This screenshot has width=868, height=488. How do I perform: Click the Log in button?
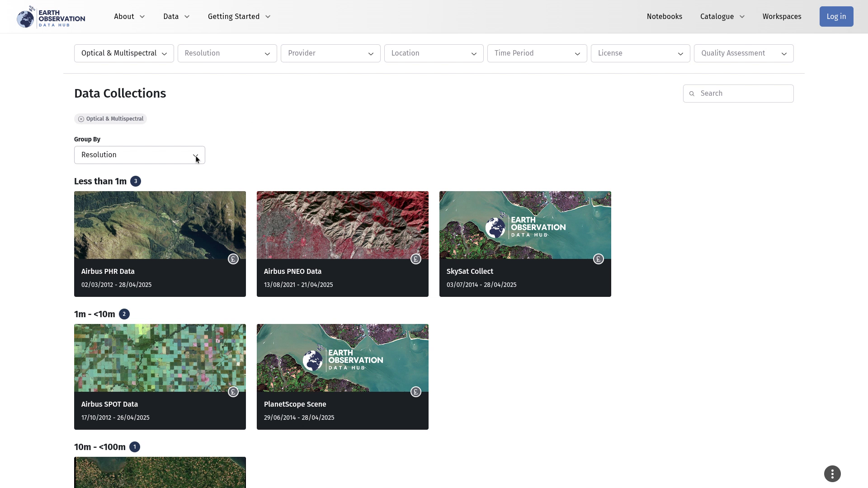point(836,17)
